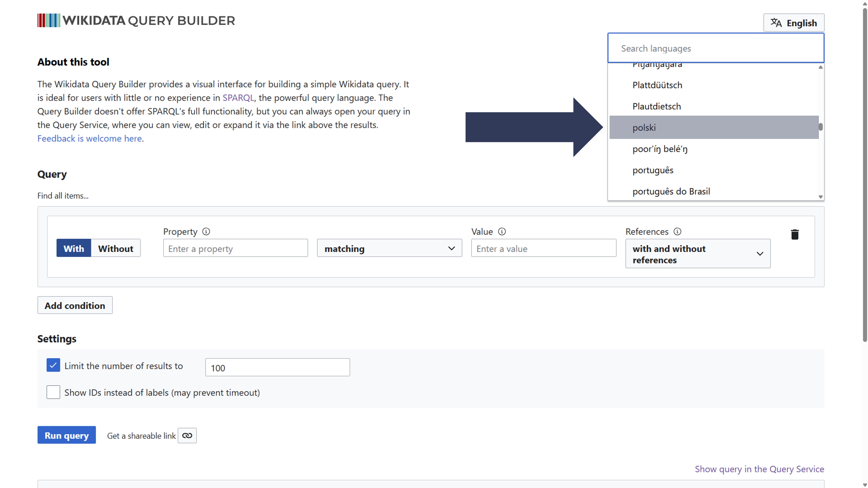Click the Wikidata barcode logo icon

coord(49,21)
